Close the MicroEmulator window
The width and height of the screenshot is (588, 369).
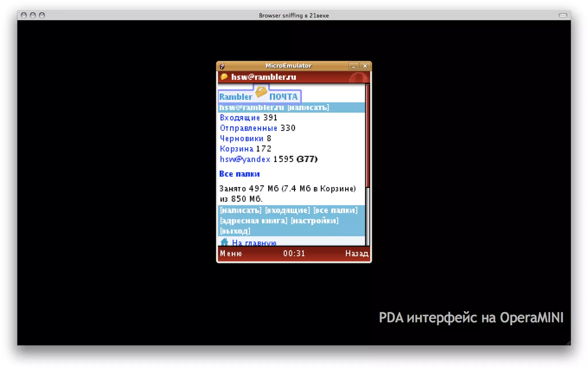[x=365, y=66]
